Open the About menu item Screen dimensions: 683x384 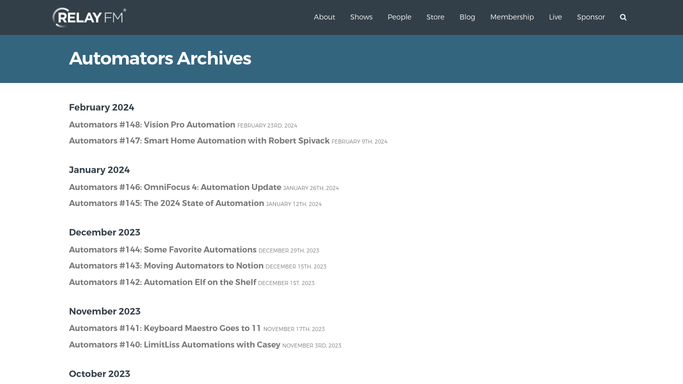[324, 17]
